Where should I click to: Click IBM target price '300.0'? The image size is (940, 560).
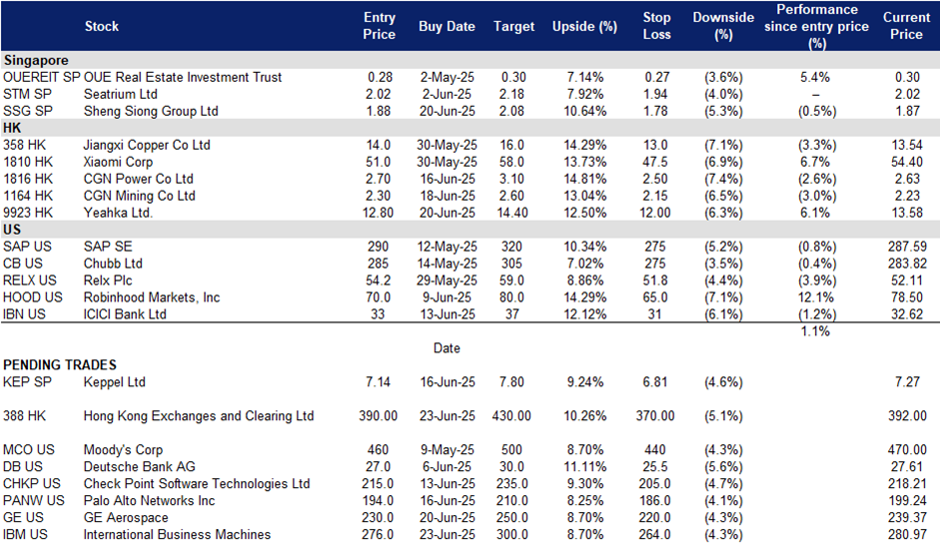512,534
